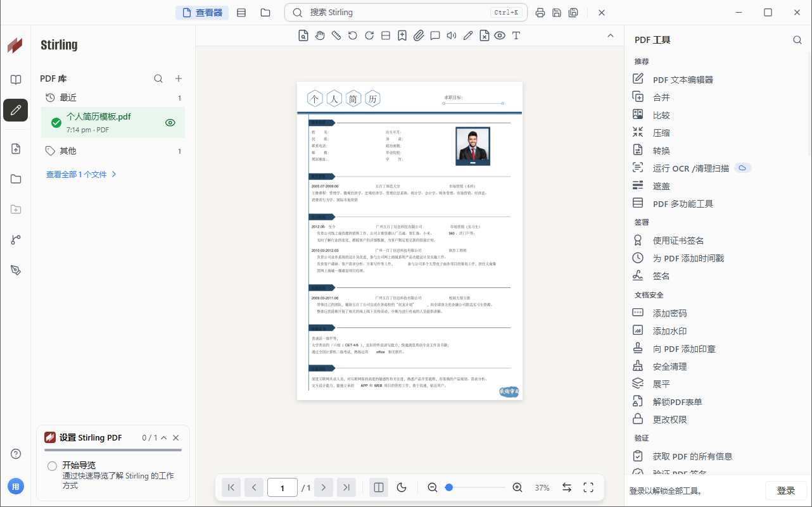Open the 查看全部 1 个文件 link
Screen dimensions: 812x507
point(81,174)
